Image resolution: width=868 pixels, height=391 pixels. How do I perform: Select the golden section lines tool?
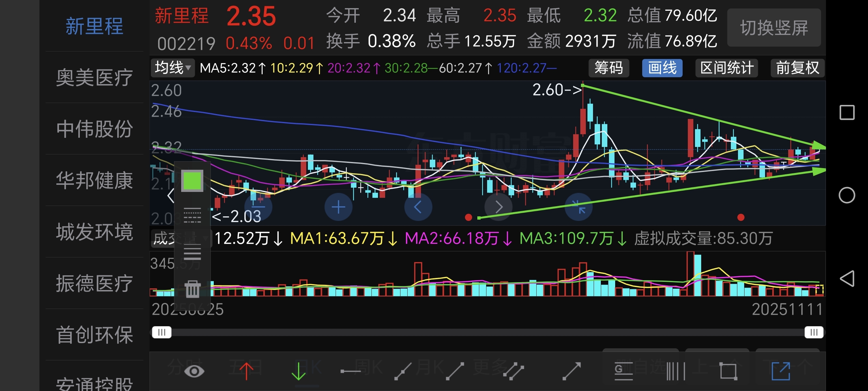[x=623, y=371]
